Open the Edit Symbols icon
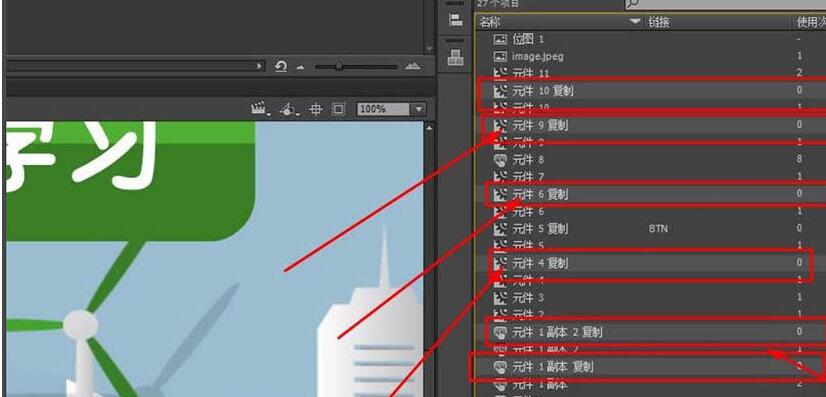 289,110
